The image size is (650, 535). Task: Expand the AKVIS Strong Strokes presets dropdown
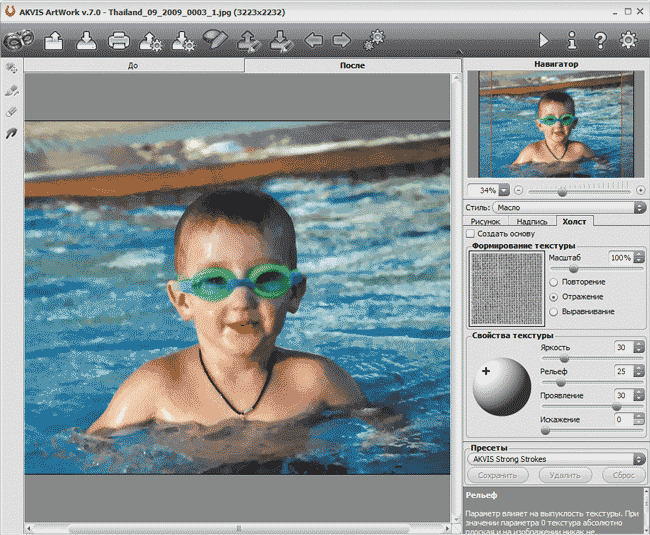(556, 460)
